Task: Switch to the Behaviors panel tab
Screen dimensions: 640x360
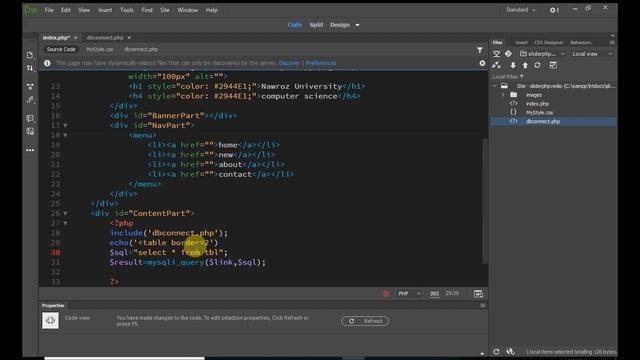Action: coord(580,42)
